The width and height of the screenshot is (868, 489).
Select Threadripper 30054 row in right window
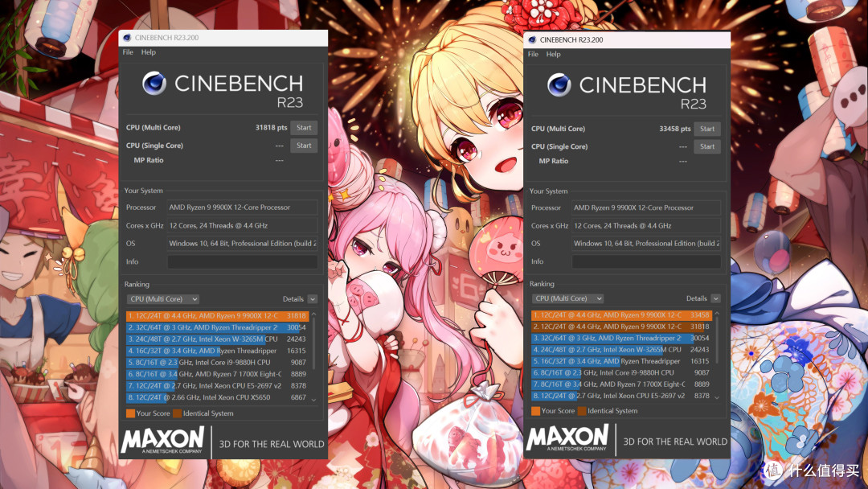pos(621,338)
